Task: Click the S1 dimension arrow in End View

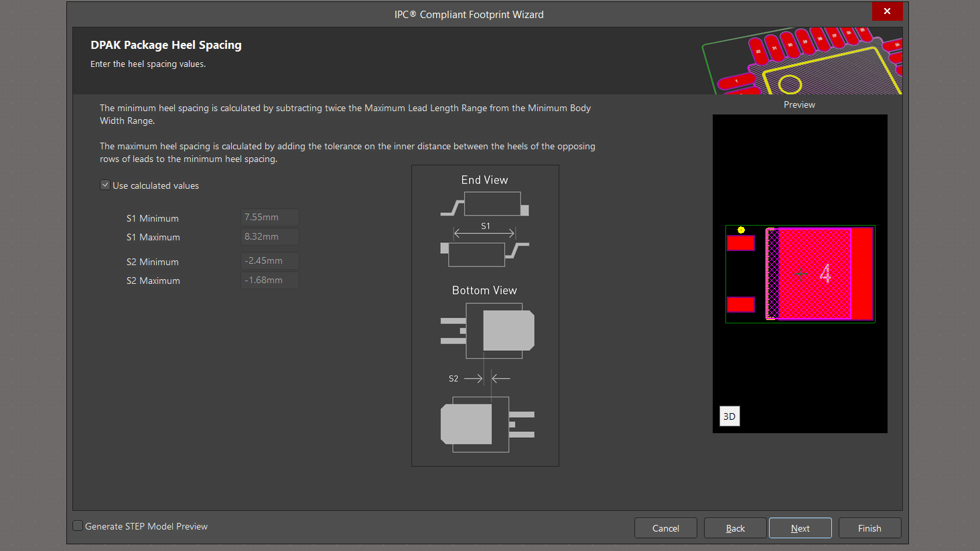Action: [x=484, y=234]
